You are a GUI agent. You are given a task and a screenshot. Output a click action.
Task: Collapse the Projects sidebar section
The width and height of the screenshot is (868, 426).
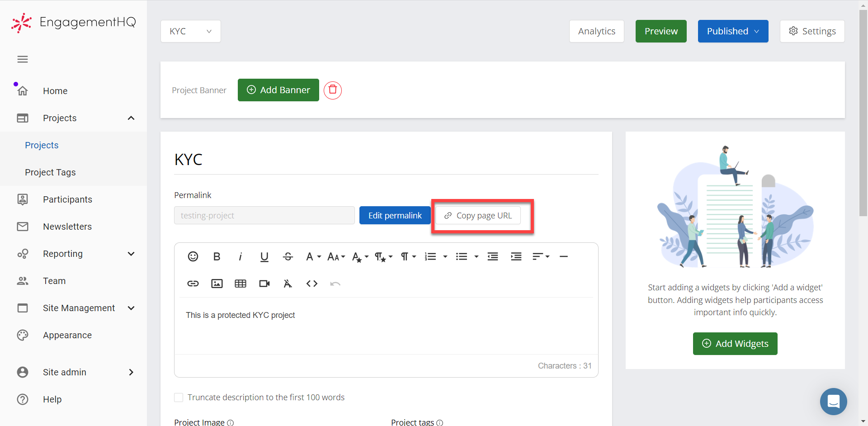tap(131, 118)
